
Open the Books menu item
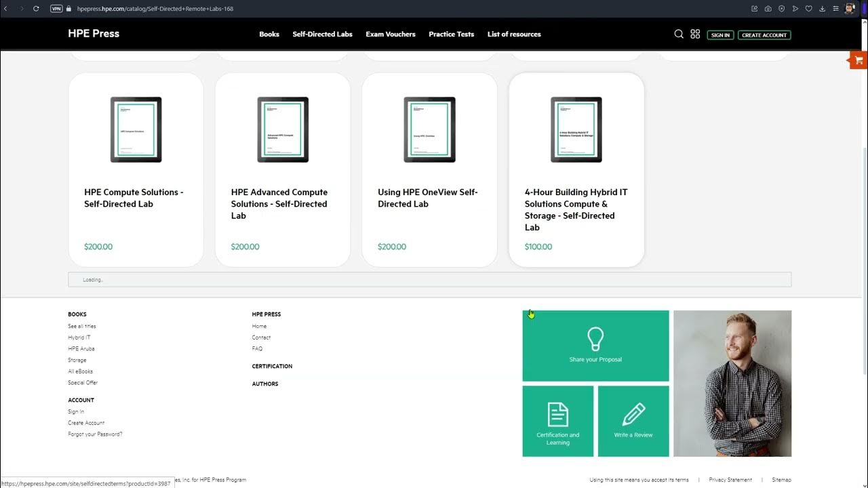(269, 34)
